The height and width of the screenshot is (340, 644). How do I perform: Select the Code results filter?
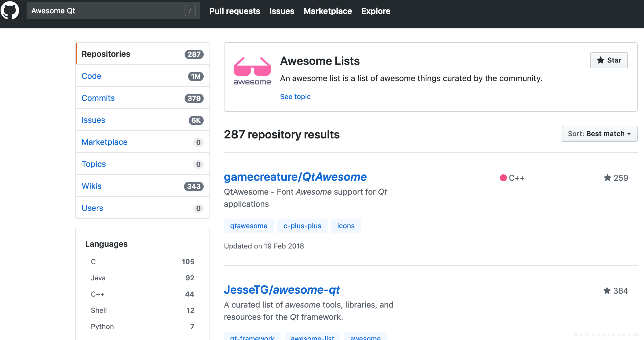point(143,76)
